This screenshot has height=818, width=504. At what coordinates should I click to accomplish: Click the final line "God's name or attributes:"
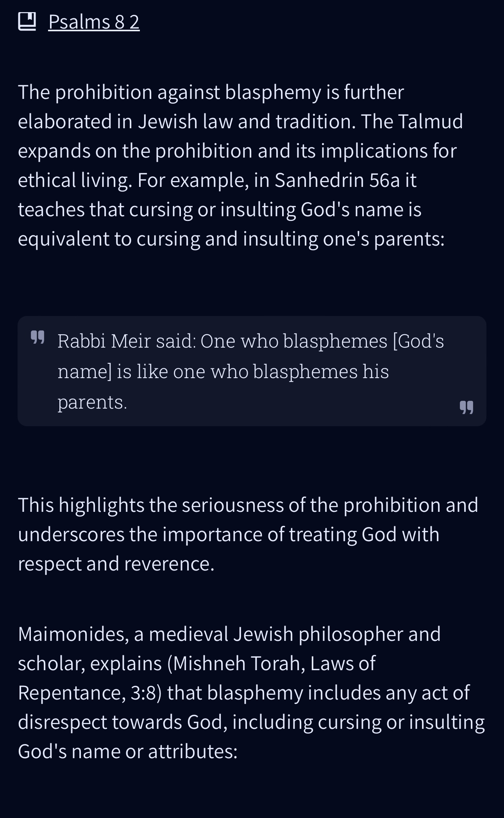tap(128, 751)
